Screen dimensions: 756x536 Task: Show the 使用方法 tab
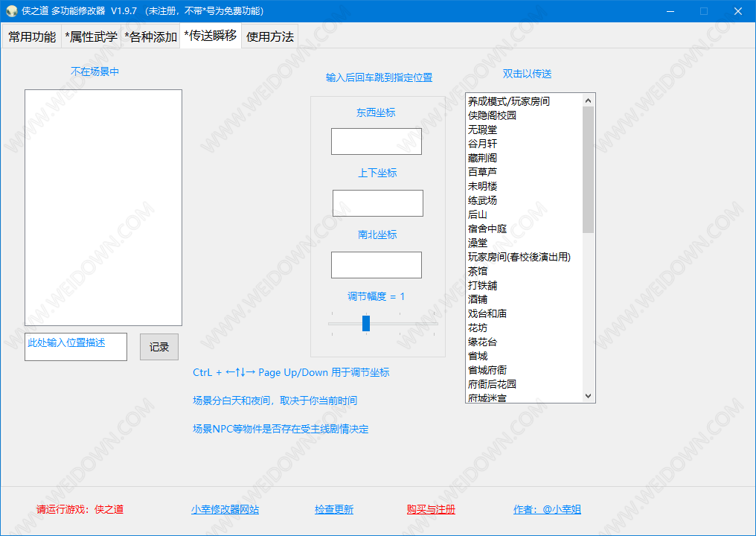click(270, 36)
